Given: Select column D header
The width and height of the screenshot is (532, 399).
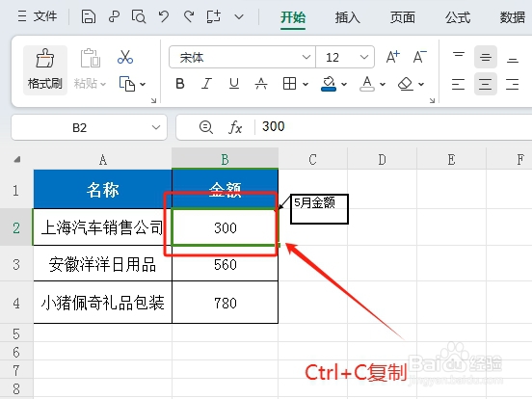Looking at the screenshot, I should pyautogui.click(x=382, y=159).
